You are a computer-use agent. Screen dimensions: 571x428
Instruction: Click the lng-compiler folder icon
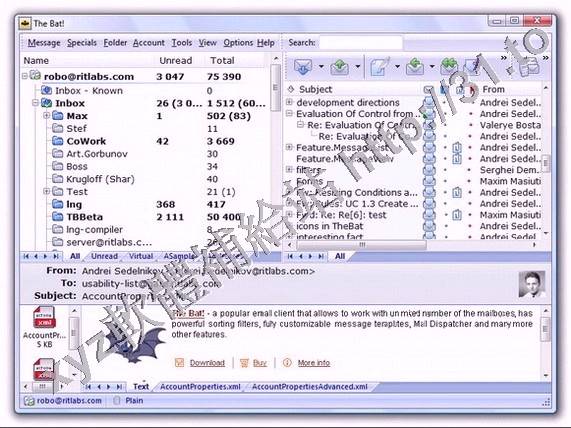(58, 229)
